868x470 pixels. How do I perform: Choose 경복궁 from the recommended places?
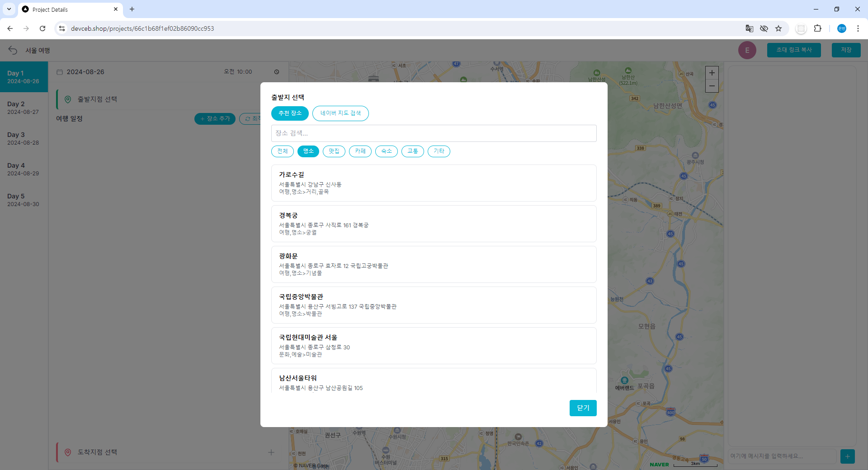point(434,224)
